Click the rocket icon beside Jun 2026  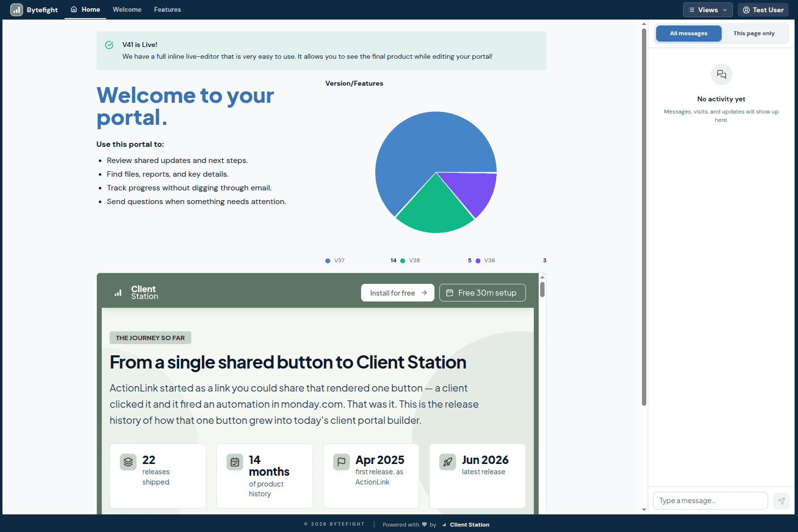point(448,462)
